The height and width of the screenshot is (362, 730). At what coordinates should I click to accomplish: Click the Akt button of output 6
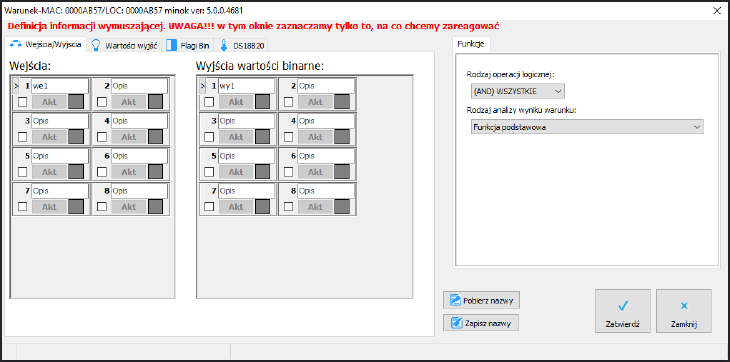click(315, 172)
